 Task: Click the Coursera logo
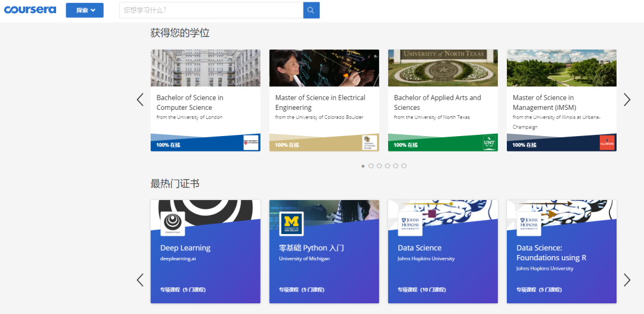coord(30,10)
